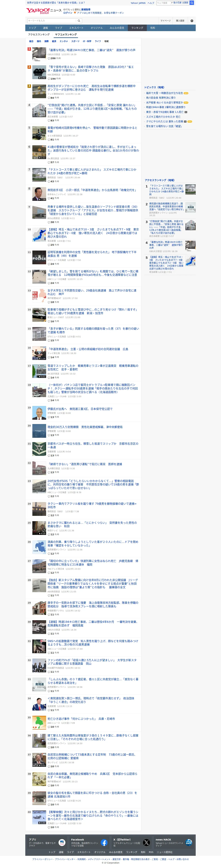
Task: Click top banner 世界が注目する投資家が語る link
Action: coord(56,3)
